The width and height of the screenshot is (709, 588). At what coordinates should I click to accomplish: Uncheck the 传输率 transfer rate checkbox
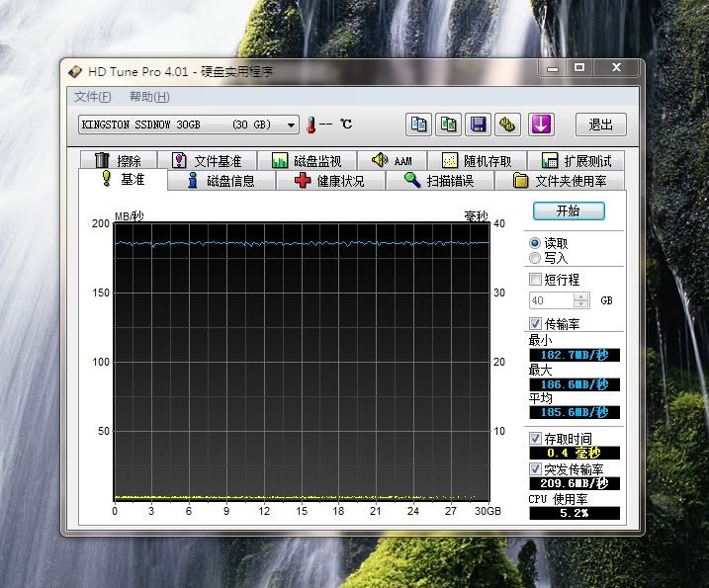(536, 323)
